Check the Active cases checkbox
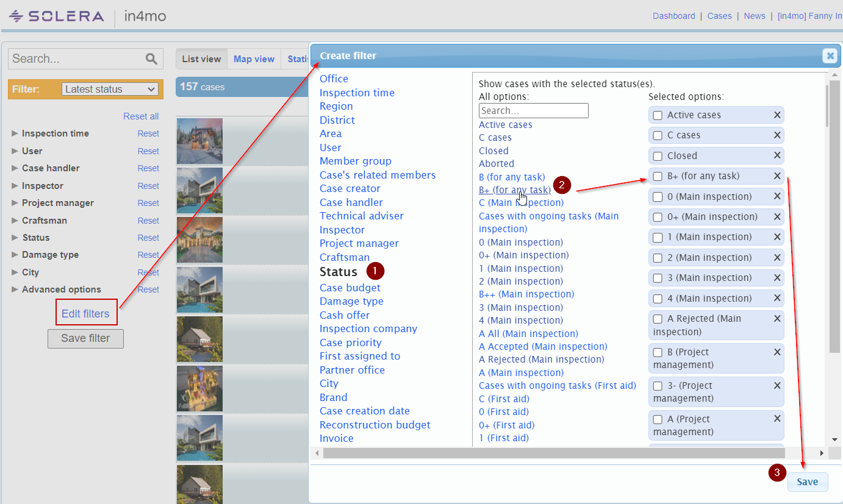843x504 pixels. [x=658, y=115]
